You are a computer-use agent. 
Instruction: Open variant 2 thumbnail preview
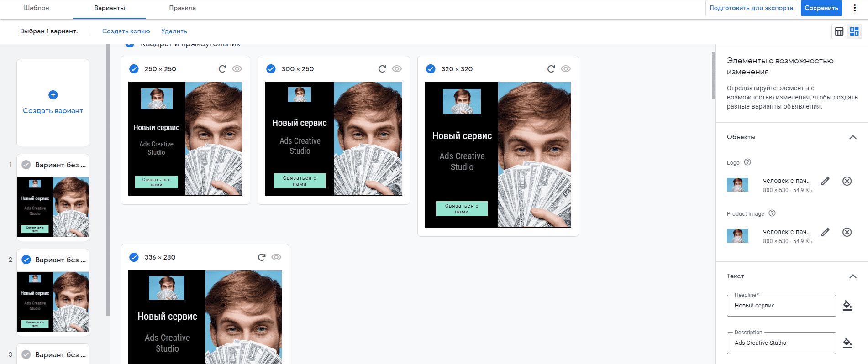[x=53, y=302]
